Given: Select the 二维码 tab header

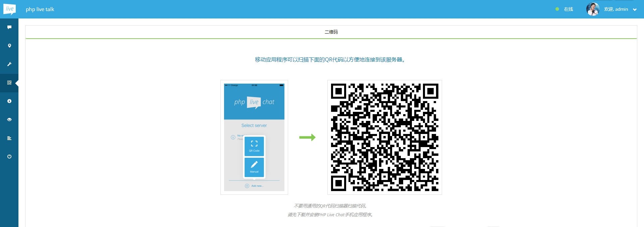Looking at the screenshot, I should (331, 32).
